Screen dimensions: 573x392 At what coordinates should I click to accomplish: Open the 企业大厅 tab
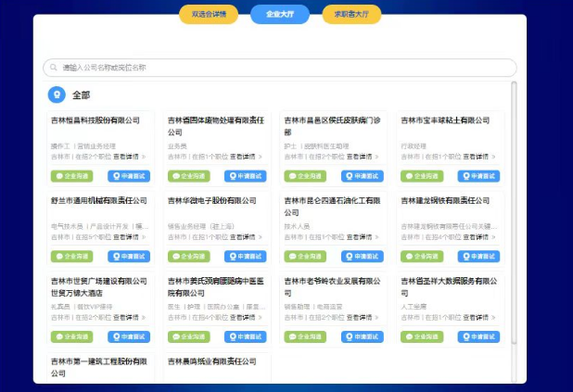click(279, 15)
